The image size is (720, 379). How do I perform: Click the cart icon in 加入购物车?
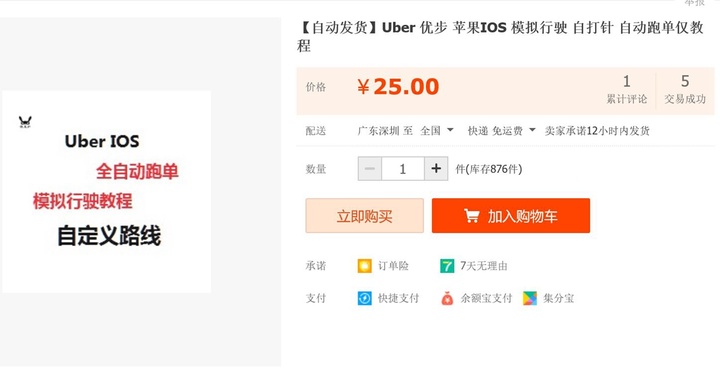pyautogui.click(x=472, y=215)
